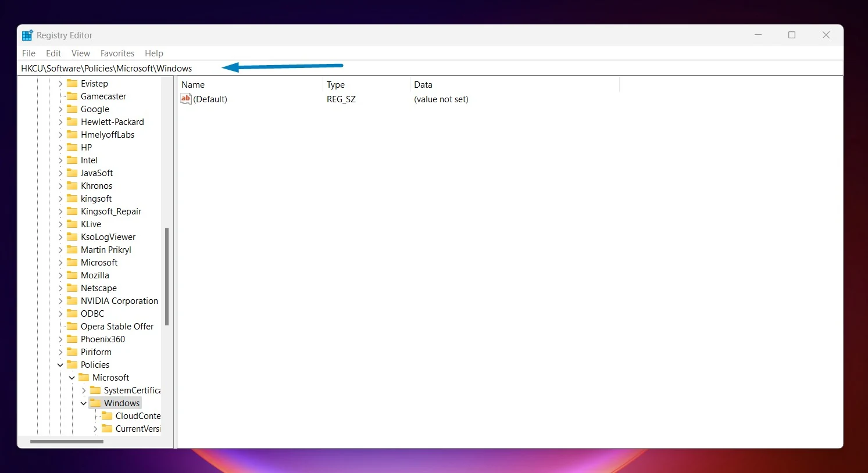Expand the Intel key

[x=60, y=160]
